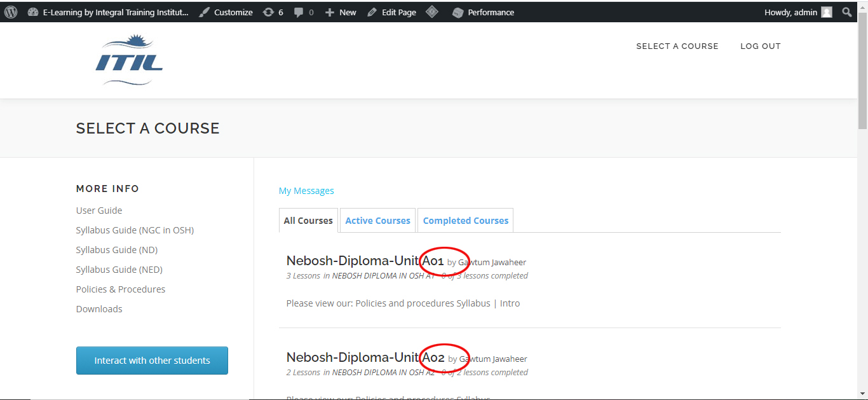Click the Interact with other students button
Viewport: 868px width, 400px height.
[152, 361]
